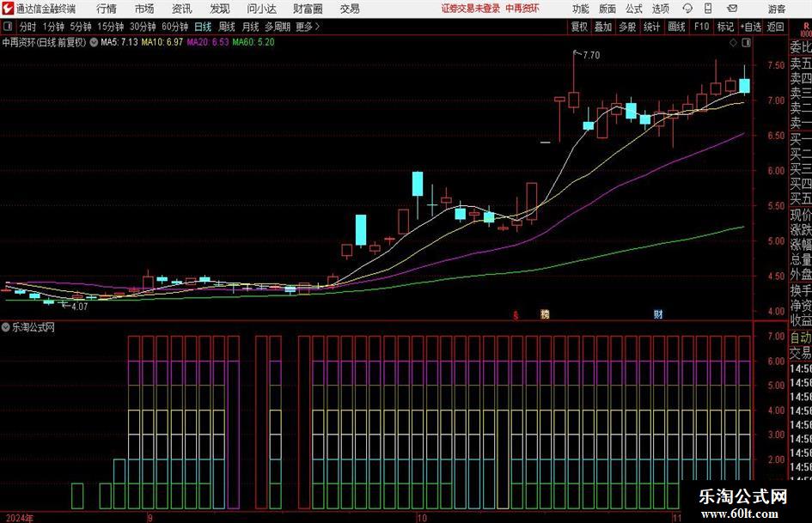Open the 行情 menu

107,9
